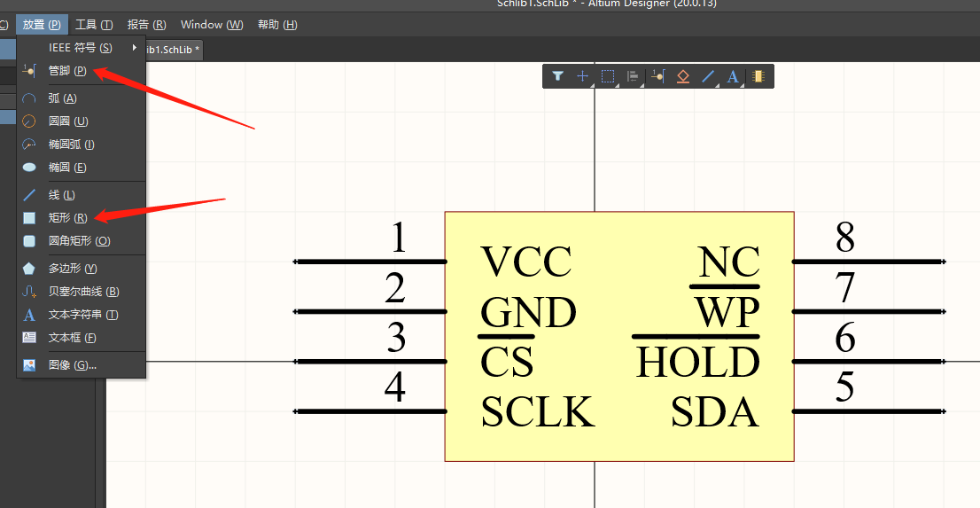
Task: Choose 矩形 (R) rectangle entry
Action: (x=82, y=218)
